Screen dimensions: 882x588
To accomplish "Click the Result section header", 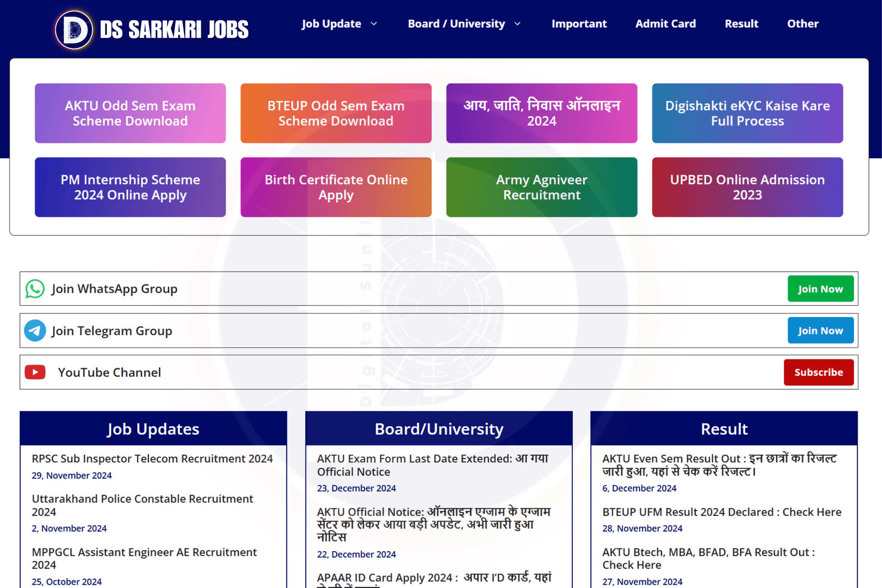I will click(724, 429).
